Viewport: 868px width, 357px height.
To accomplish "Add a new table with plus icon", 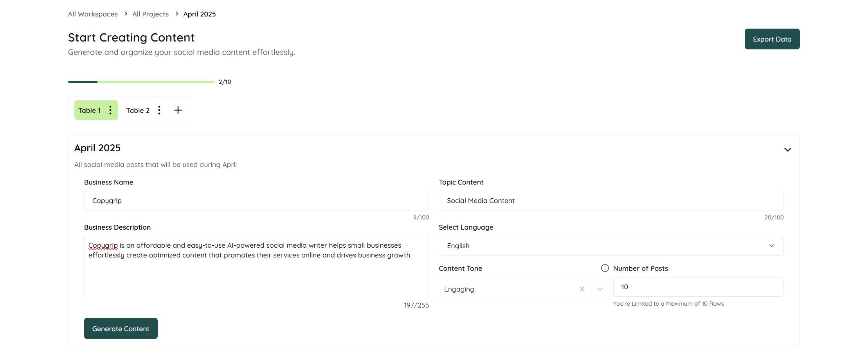I will click(x=178, y=110).
